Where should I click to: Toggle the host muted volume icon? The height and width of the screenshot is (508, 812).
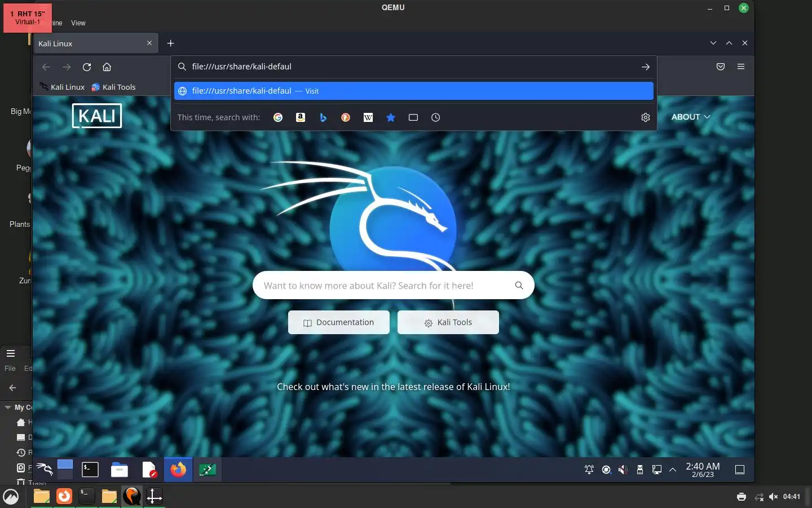pyautogui.click(x=774, y=497)
